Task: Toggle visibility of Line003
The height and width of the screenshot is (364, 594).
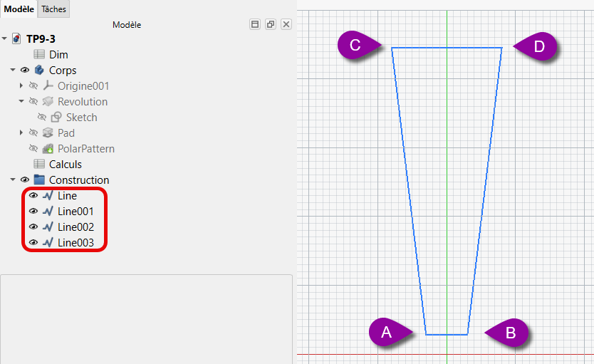Action: (33, 243)
